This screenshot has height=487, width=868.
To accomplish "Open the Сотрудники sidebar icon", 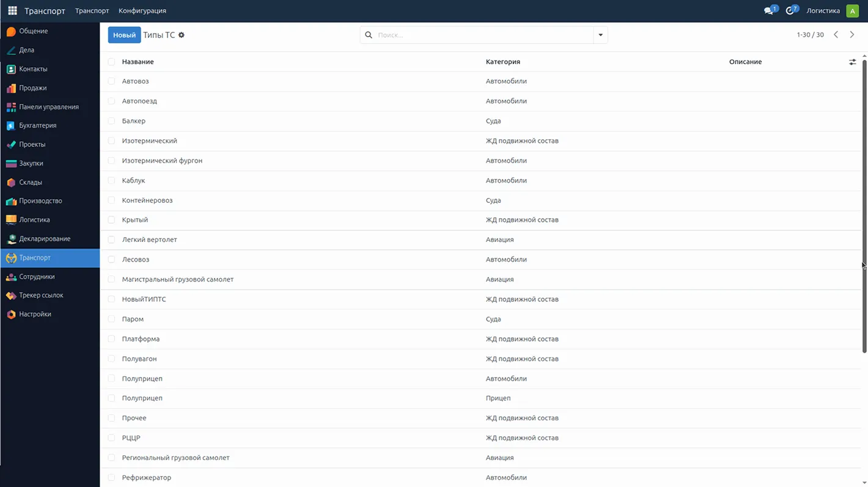I will click(11, 277).
